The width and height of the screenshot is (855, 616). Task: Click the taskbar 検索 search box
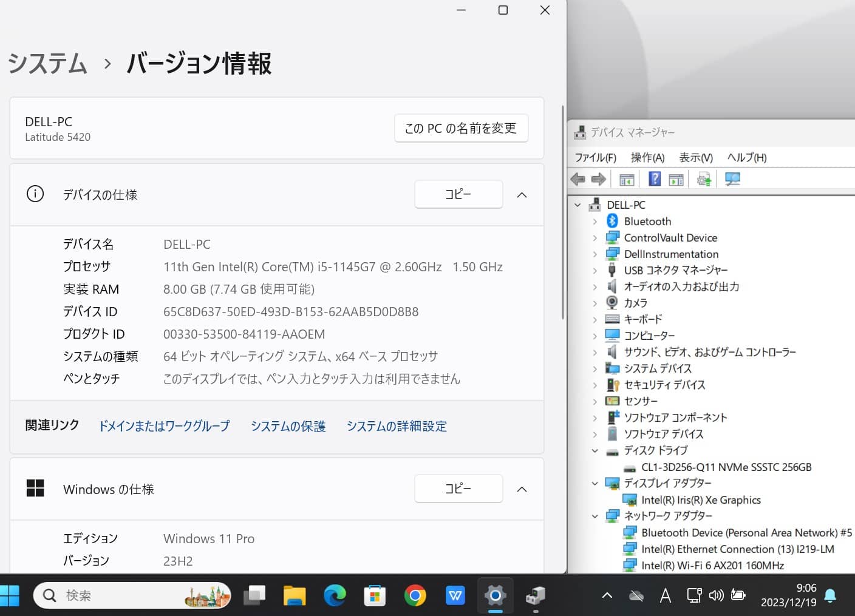pyautogui.click(x=132, y=596)
